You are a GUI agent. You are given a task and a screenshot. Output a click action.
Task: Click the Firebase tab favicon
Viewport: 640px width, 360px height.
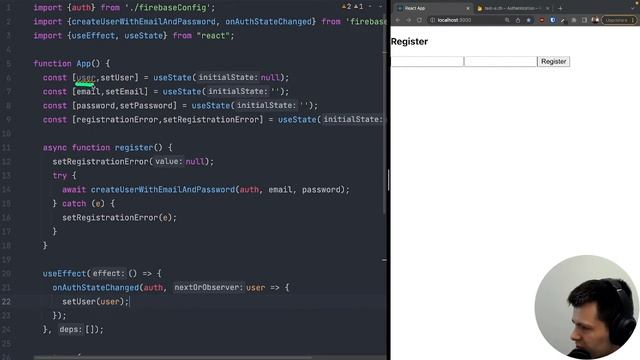click(480, 8)
